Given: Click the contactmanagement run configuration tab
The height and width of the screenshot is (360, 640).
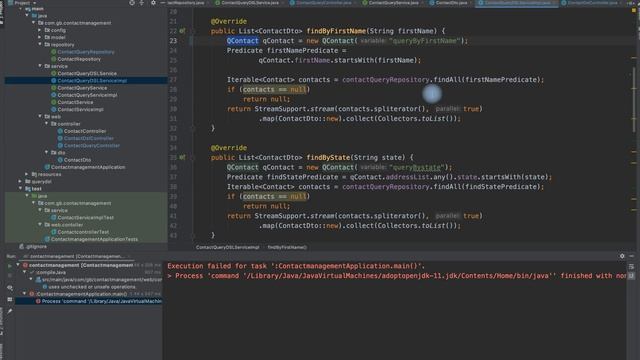Looking at the screenshot, I should [x=76, y=256].
